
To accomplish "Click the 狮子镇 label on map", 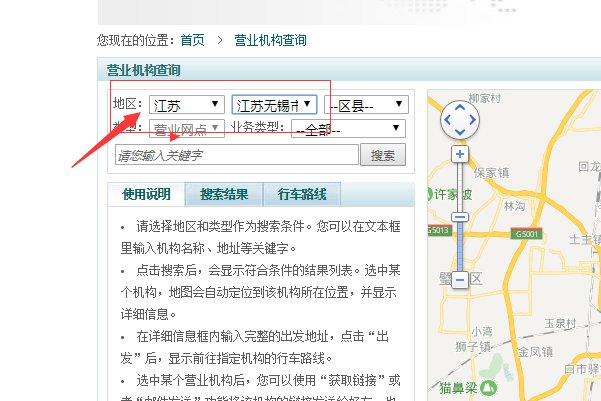I will [x=473, y=347].
